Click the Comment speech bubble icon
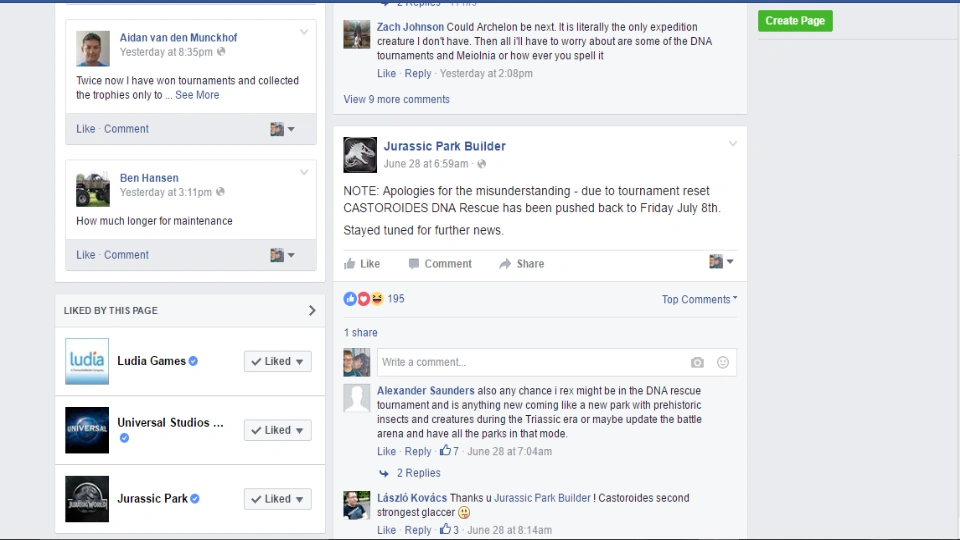Image resolution: width=960 pixels, height=540 pixels. (414, 264)
